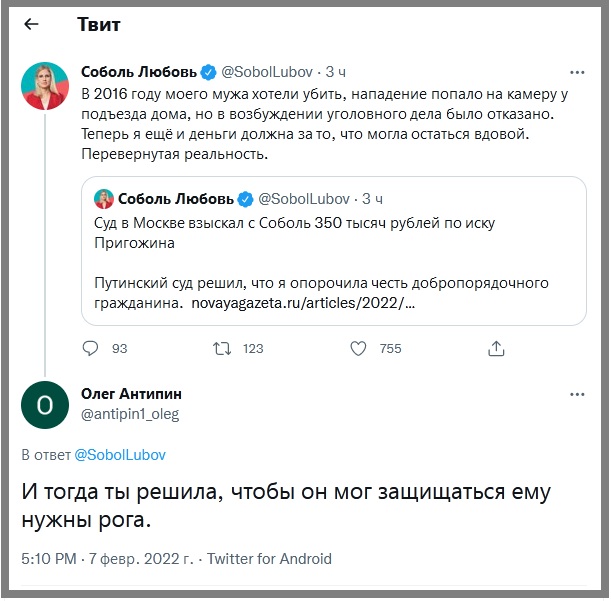The image size is (611, 601).
Task: Click the retweet arrows icon
Action: pos(224,348)
